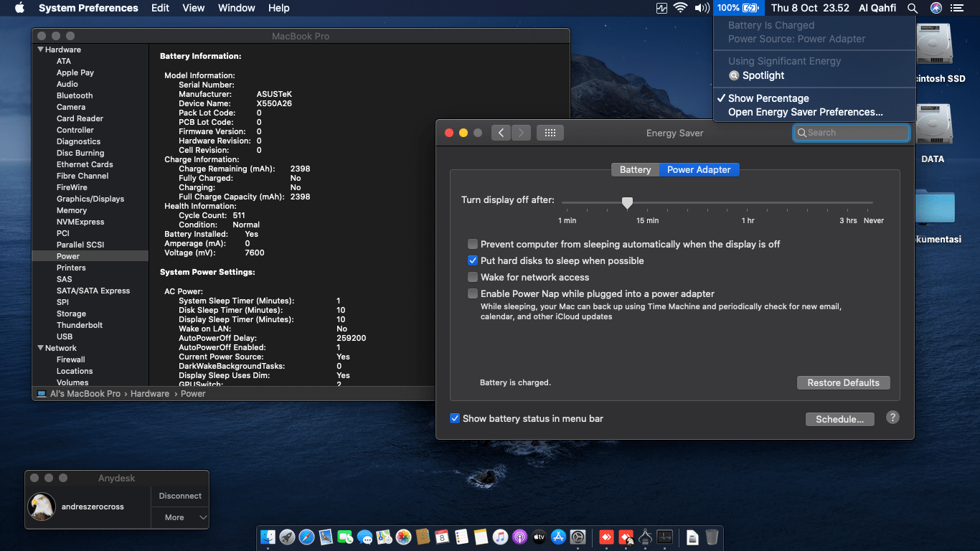Click the Energy Saver help question mark button

click(892, 418)
